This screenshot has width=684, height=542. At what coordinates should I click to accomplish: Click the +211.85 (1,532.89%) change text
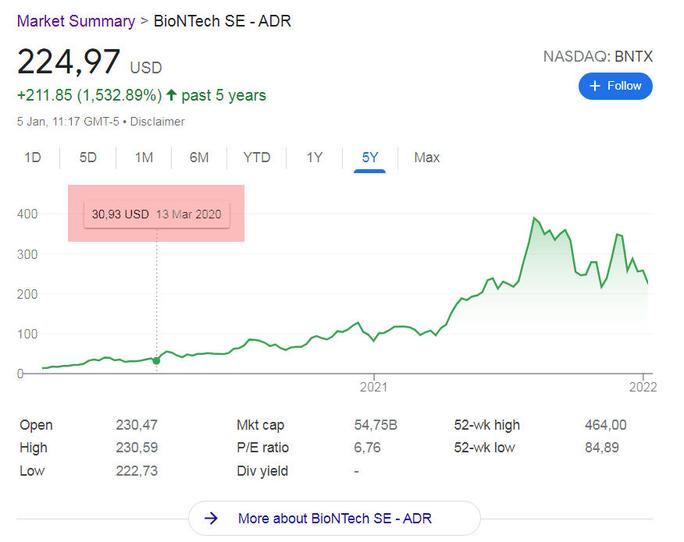(x=89, y=95)
